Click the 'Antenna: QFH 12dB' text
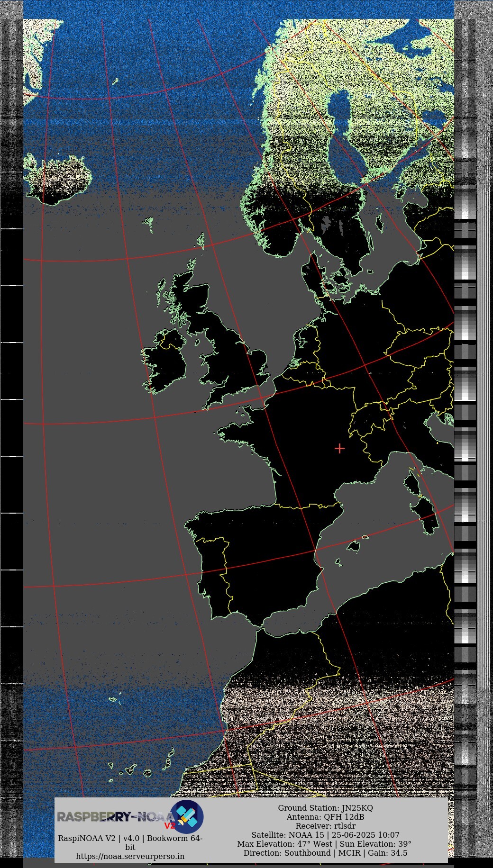493x868 pixels. pyautogui.click(x=325, y=817)
